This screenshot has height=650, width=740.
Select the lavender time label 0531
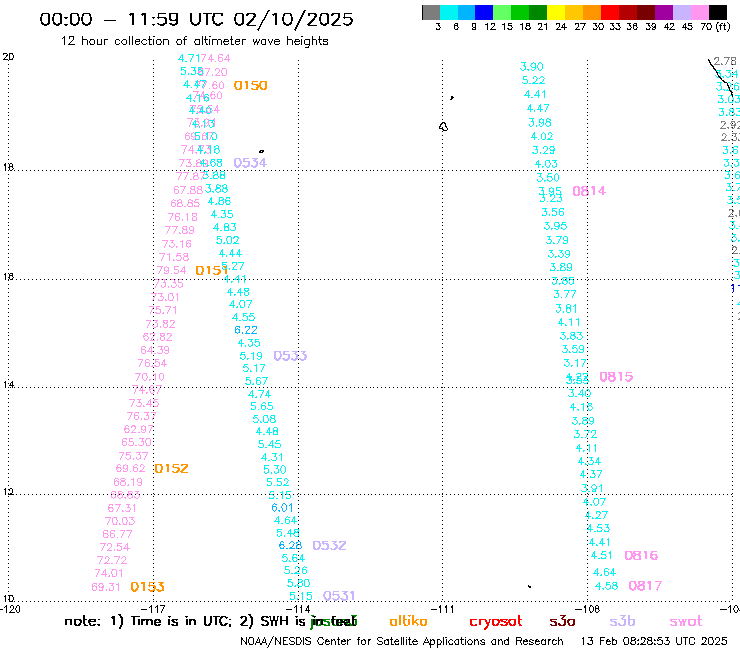click(x=339, y=596)
